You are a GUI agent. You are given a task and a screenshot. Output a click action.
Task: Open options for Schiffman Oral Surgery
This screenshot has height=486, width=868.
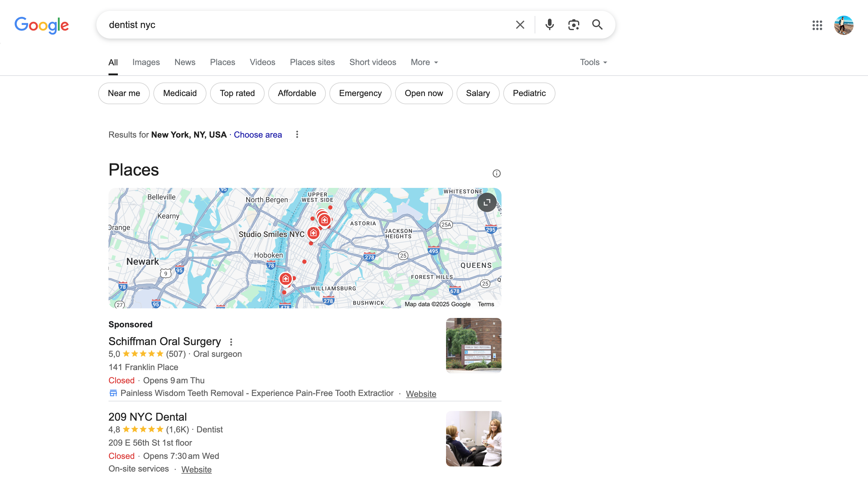point(231,342)
